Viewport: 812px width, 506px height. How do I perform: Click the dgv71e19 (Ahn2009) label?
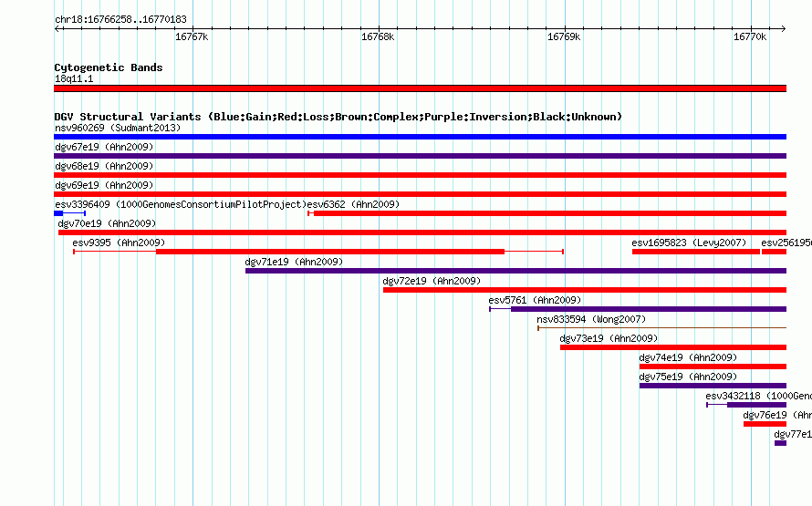pyautogui.click(x=294, y=262)
